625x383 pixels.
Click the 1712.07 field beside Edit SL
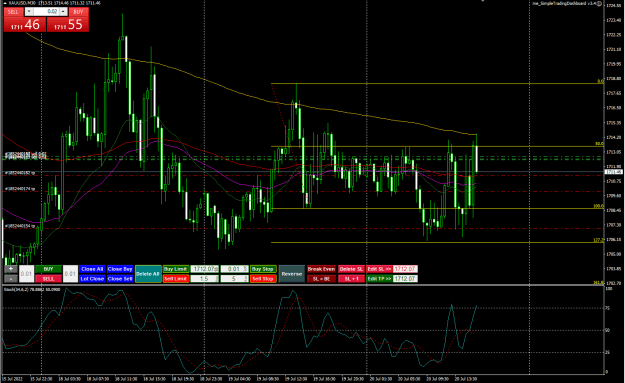tap(405, 269)
